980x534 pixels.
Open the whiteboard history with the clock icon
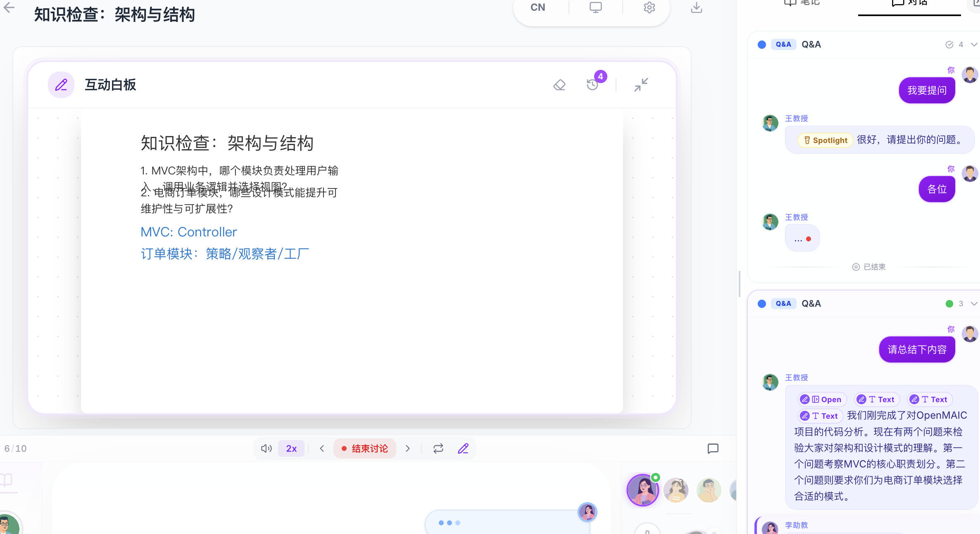pyautogui.click(x=592, y=85)
